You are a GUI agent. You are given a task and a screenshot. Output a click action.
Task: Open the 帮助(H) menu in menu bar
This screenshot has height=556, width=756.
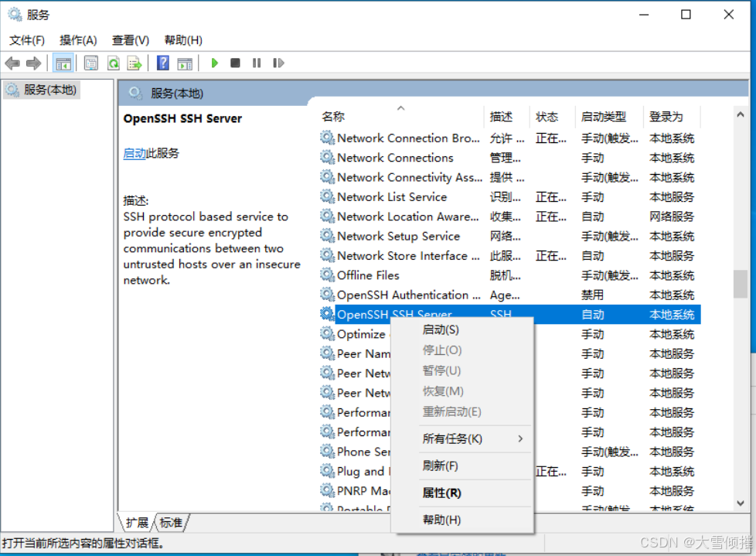(183, 40)
